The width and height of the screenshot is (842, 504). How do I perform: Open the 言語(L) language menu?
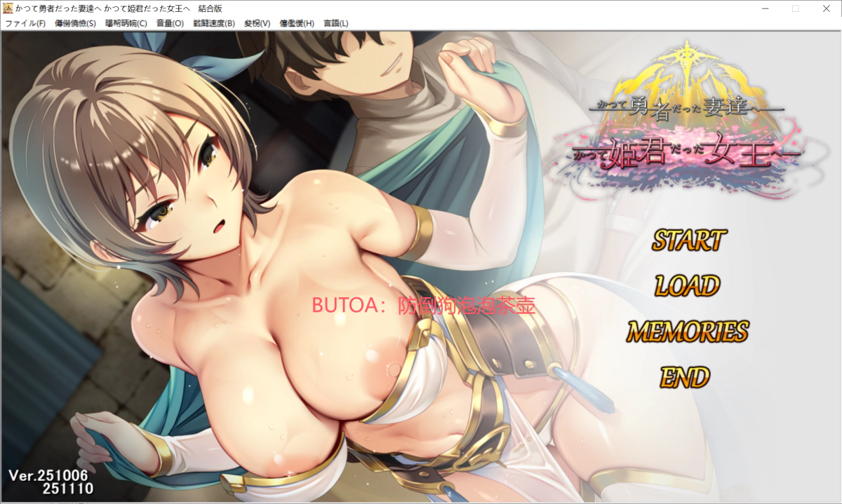336,23
